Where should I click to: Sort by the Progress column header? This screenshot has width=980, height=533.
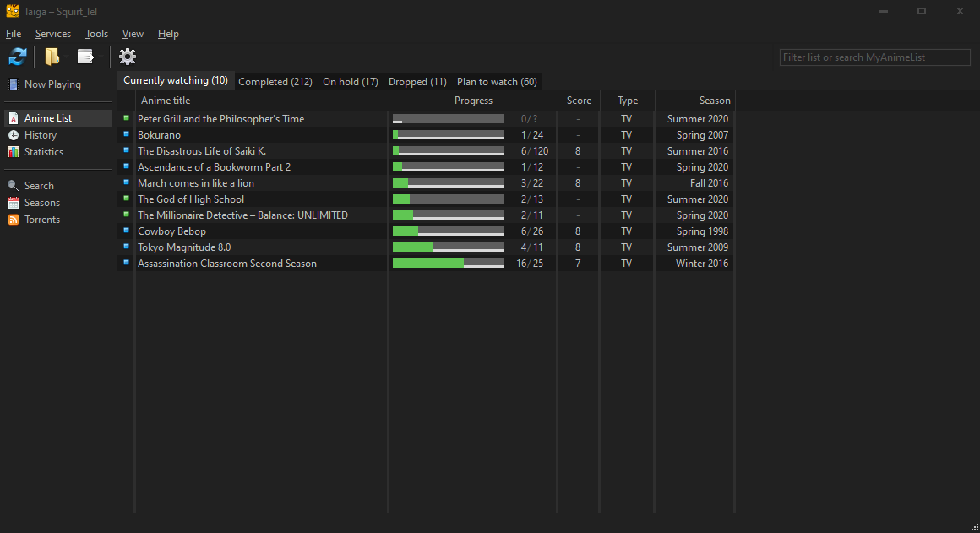pyautogui.click(x=473, y=101)
